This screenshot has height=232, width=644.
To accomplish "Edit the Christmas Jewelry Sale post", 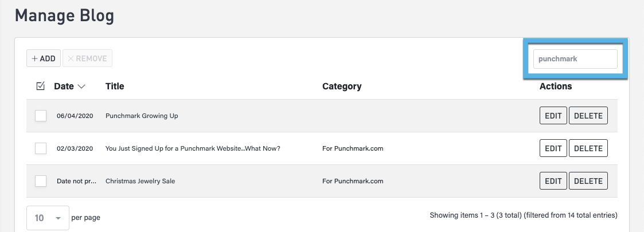I will click(x=553, y=181).
